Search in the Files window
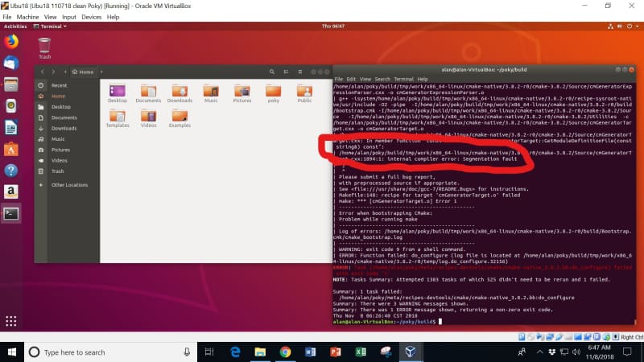 tap(272, 72)
